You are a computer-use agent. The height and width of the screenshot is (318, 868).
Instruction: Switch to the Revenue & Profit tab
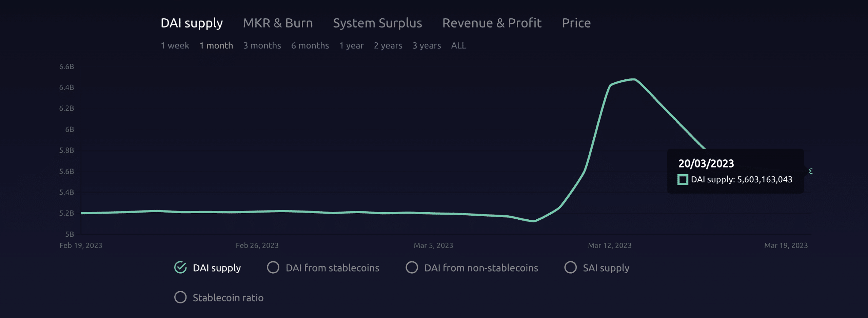[492, 23]
